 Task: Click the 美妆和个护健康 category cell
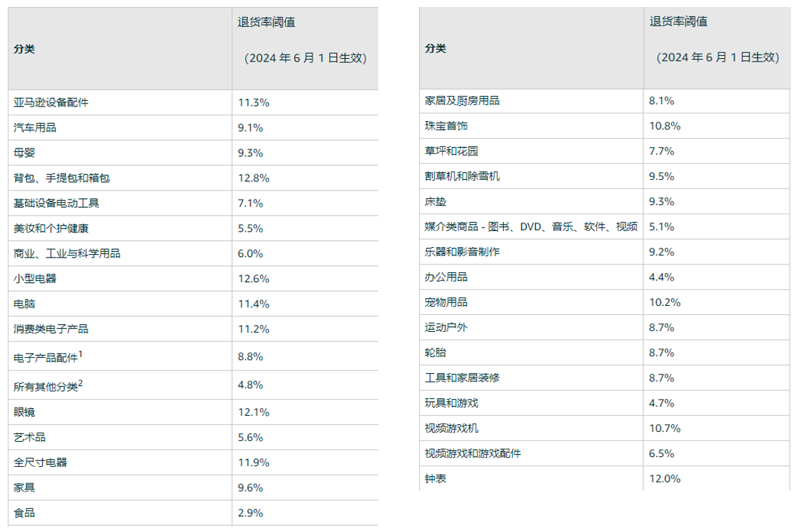(51, 229)
